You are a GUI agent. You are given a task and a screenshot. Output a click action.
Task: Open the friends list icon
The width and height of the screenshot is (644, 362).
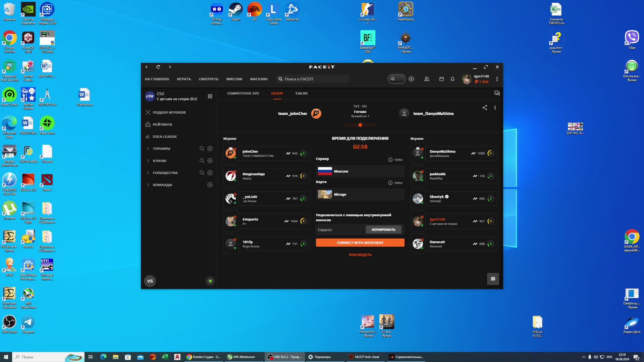[x=427, y=79]
